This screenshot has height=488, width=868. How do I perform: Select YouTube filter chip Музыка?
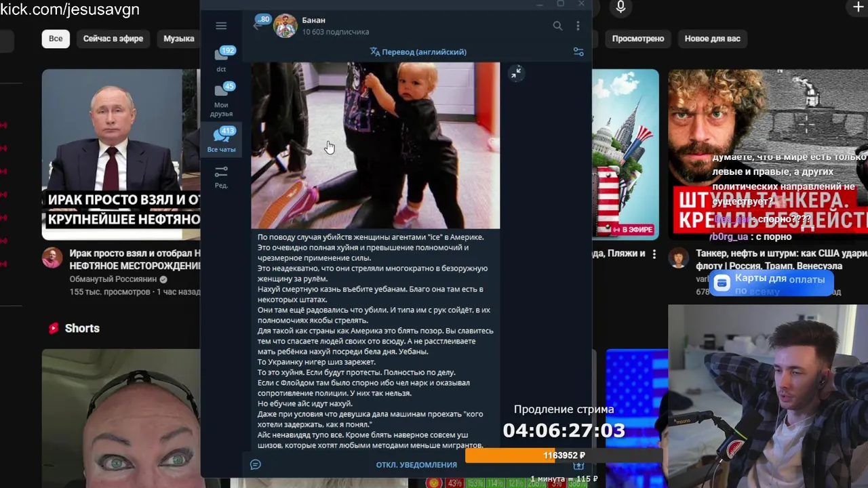click(x=179, y=39)
